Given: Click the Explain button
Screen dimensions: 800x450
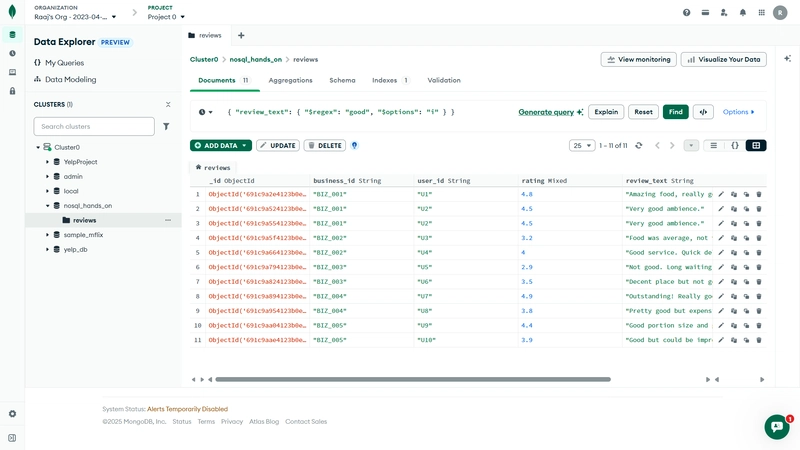Looking at the screenshot, I should (606, 112).
